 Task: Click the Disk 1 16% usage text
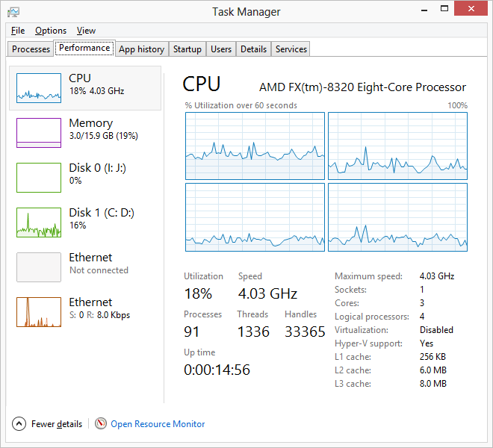click(78, 225)
